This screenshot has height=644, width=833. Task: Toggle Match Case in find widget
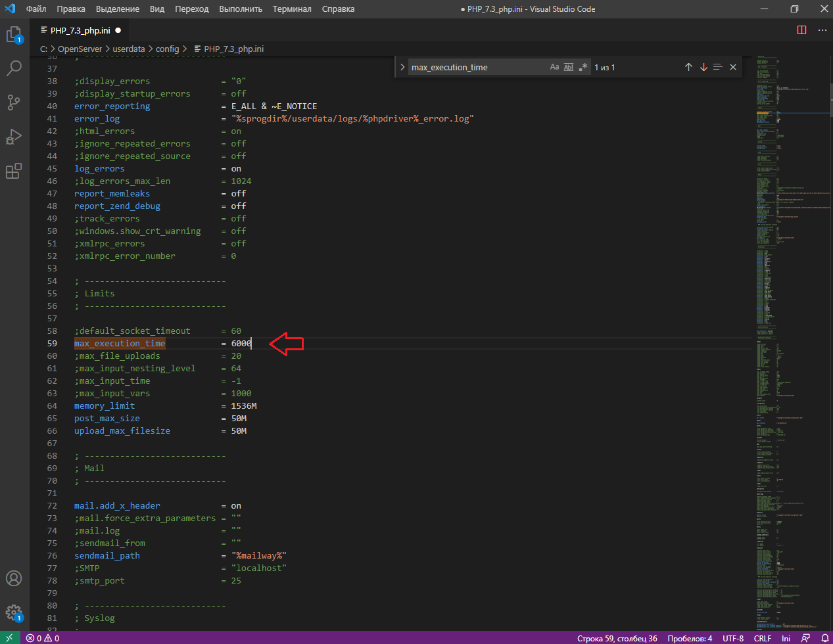click(x=554, y=67)
